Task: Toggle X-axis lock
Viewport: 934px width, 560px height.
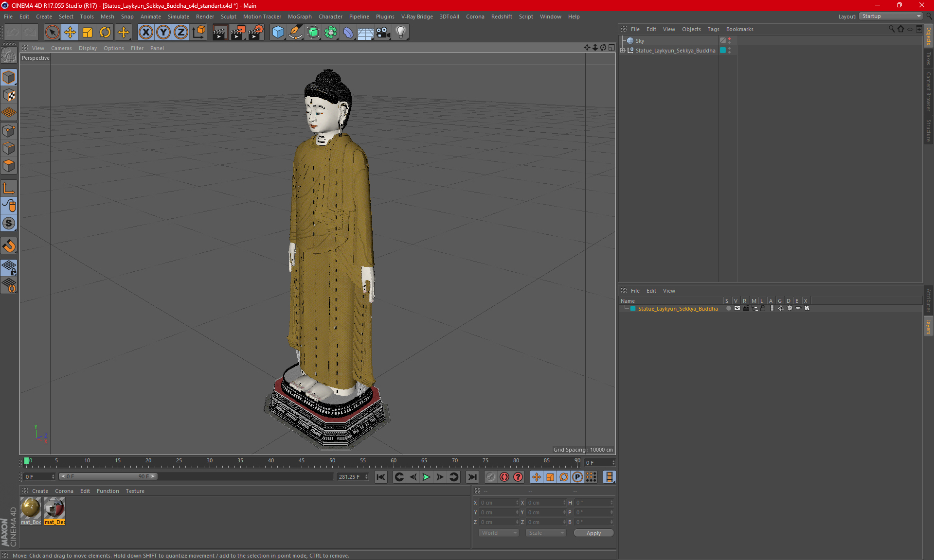Action: pos(145,33)
